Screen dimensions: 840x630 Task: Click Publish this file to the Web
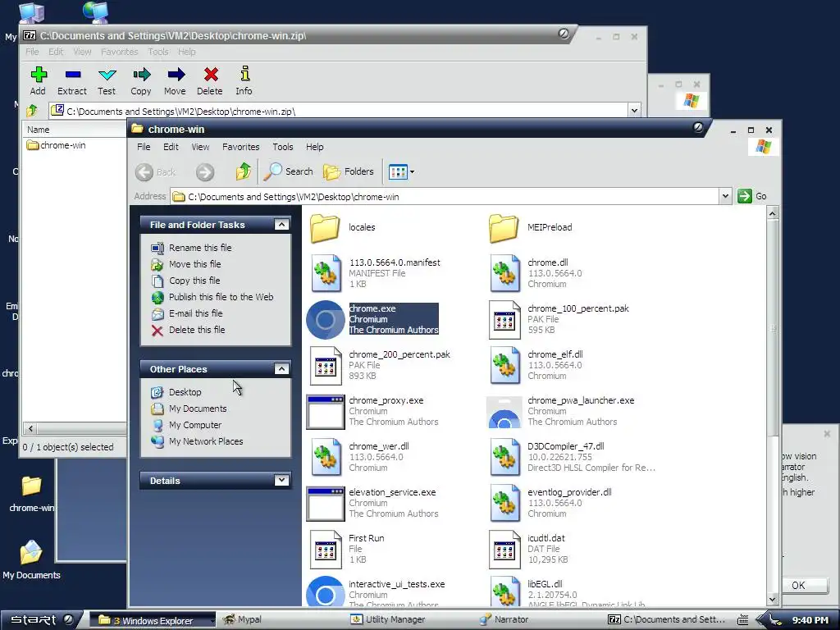click(x=221, y=297)
